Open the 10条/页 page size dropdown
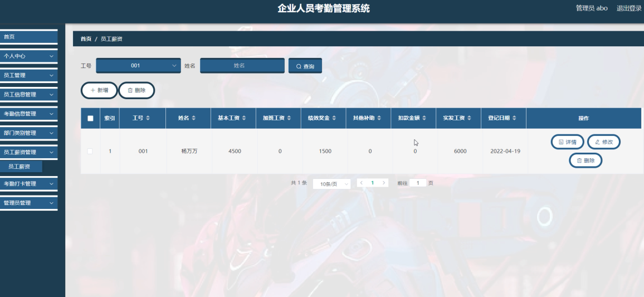 click(331, 184)
